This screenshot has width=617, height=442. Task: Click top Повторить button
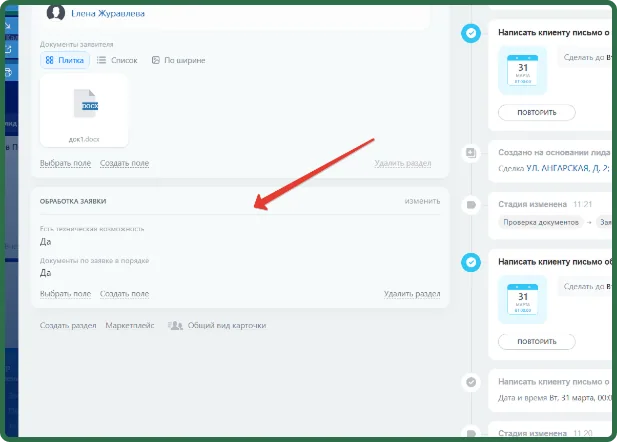537,113
